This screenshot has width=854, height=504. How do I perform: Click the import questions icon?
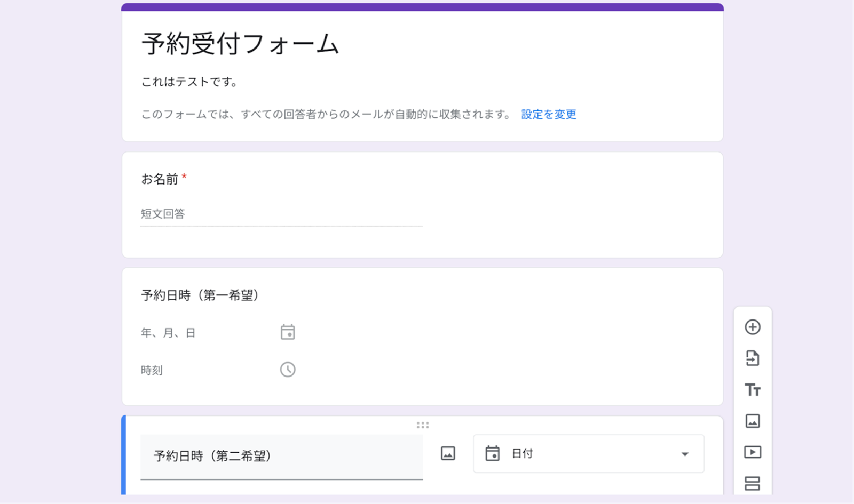click(753, 358)
